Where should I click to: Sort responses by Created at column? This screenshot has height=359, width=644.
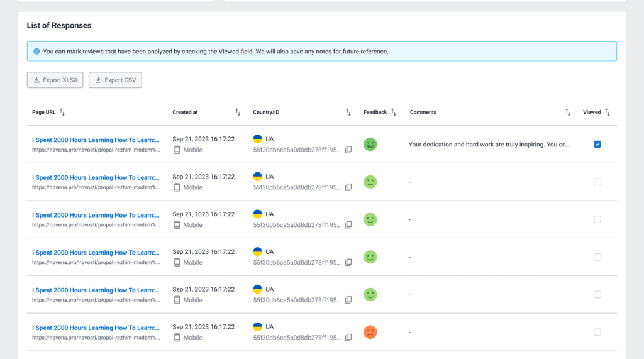pyautogui.click(x=238, y=112)
